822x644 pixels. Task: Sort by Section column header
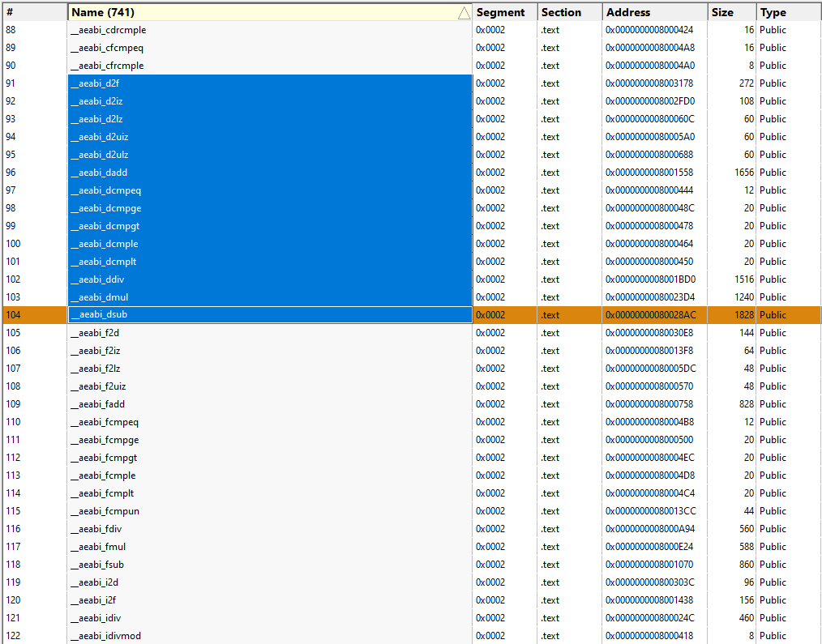pos(570,13)
